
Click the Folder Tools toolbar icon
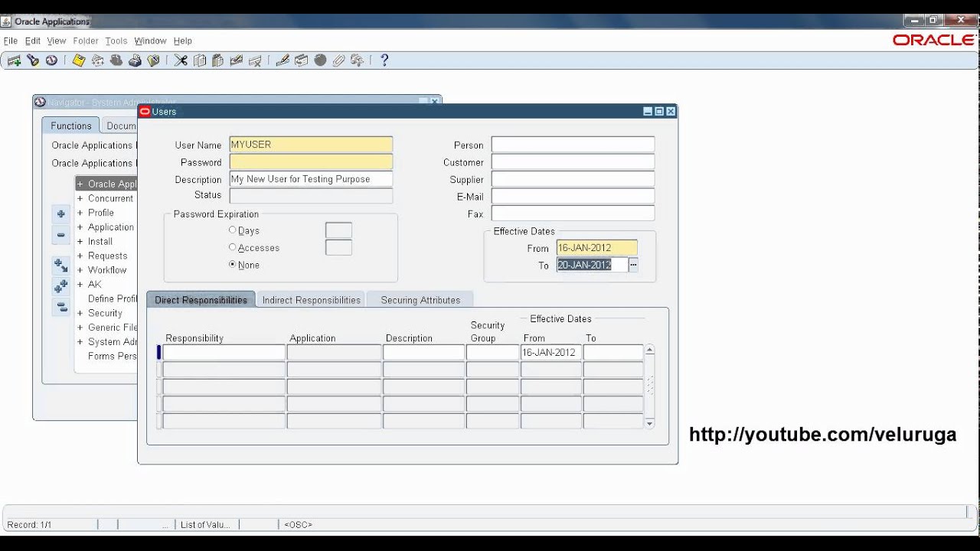coord(357,60)
